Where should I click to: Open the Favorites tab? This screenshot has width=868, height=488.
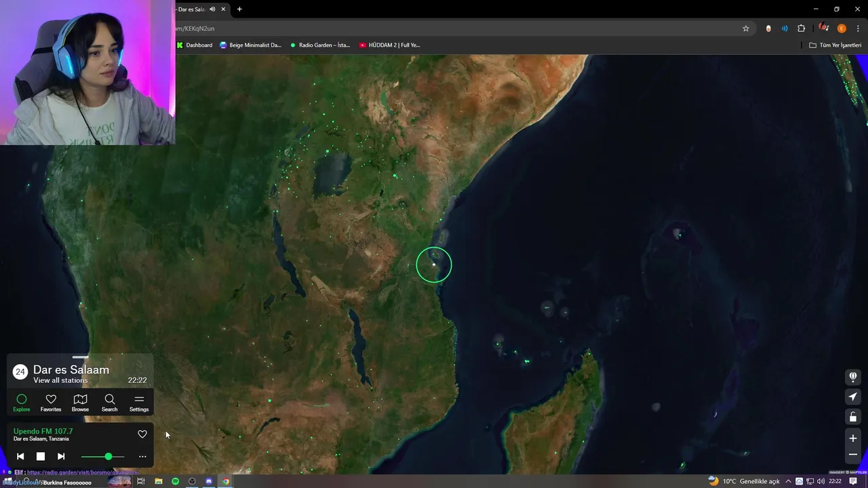tap(51, 403)
